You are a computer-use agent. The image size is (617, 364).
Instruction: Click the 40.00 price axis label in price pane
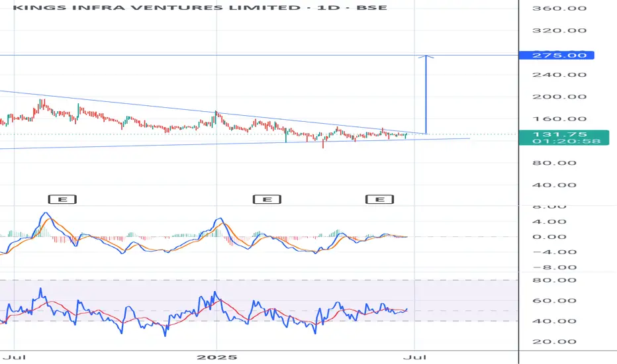(x=554, y=185)
